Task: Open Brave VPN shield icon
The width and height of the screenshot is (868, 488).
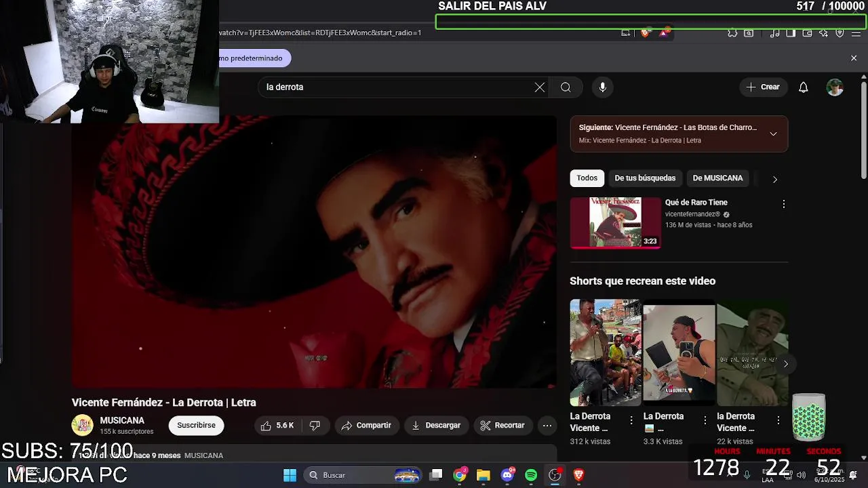Action: (x=840, y=33)
